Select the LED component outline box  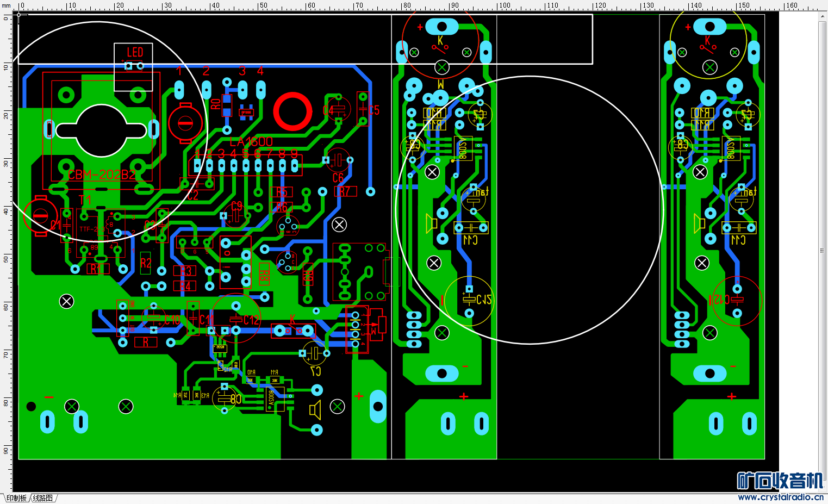coord(133,67)
